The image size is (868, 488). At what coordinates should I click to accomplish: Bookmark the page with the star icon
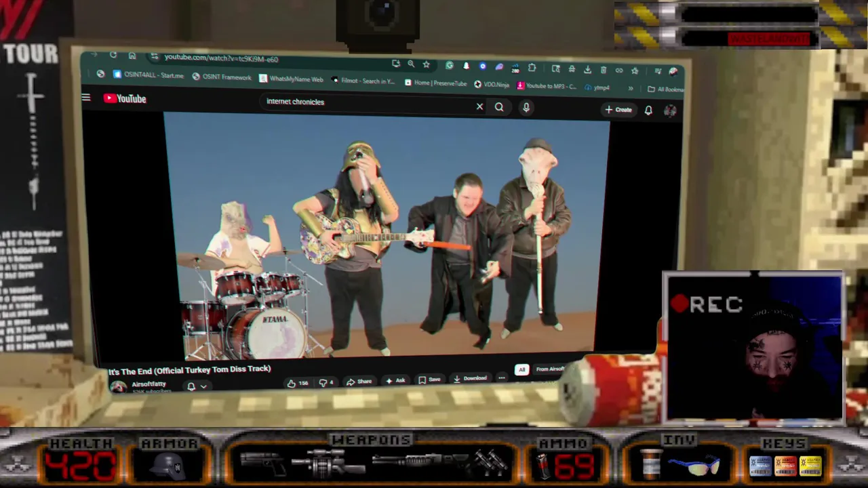coord(426,64)
